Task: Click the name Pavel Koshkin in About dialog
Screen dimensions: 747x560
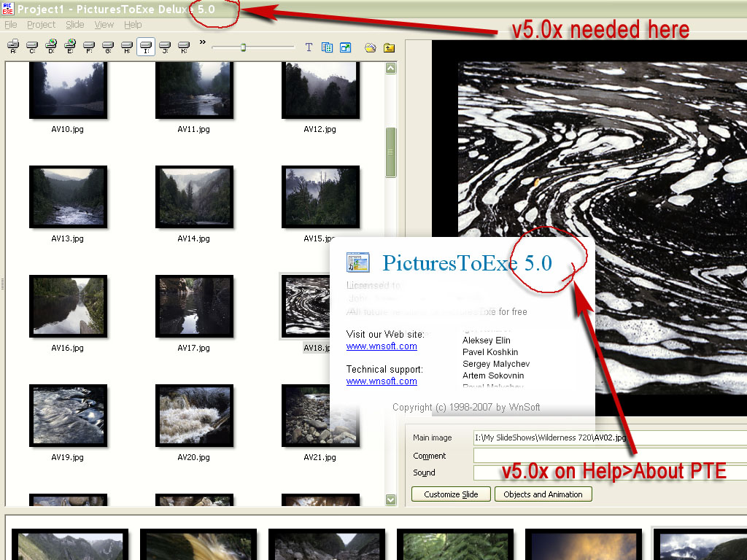Action: pyautogui.click(x=490, y=352)
